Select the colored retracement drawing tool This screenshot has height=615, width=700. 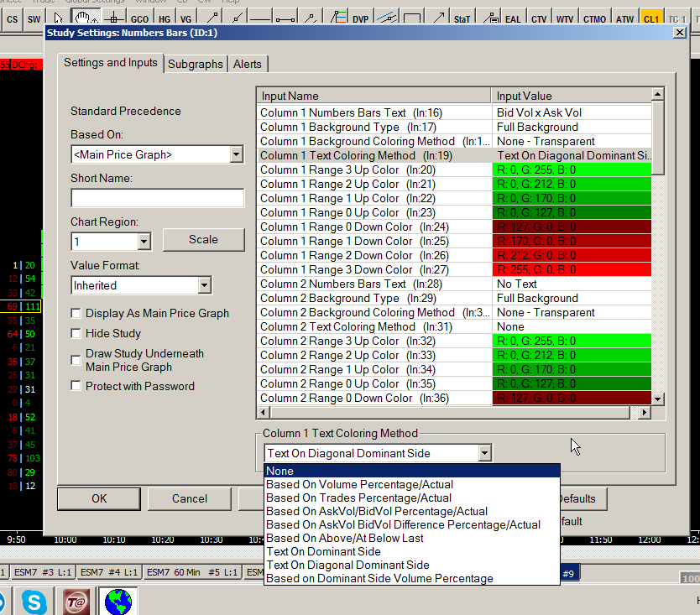(x=338, y=18)
